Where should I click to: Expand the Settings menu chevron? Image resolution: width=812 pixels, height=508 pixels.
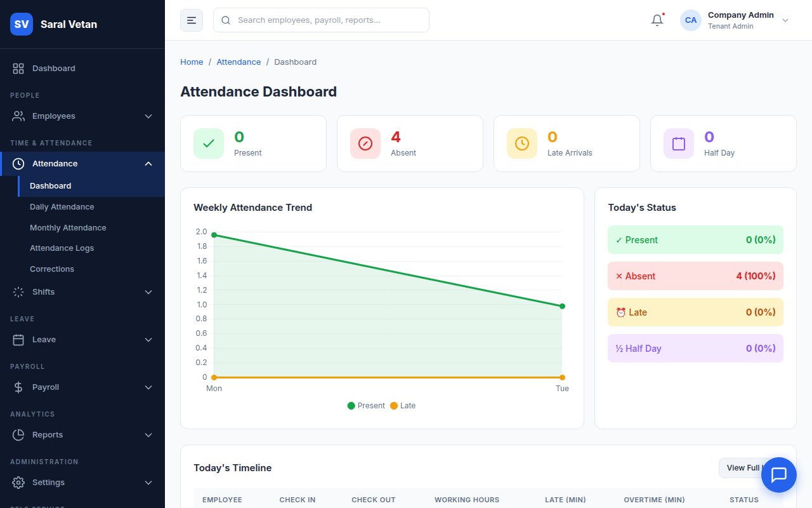click(x=148, y=483)
